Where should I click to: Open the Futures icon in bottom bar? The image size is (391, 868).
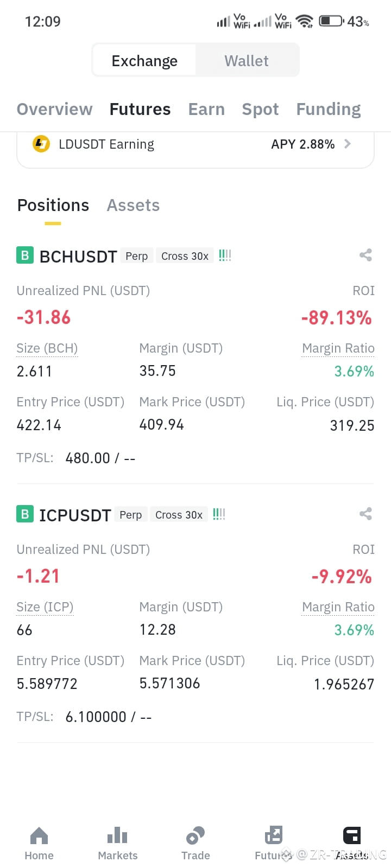tap(273, 835)
